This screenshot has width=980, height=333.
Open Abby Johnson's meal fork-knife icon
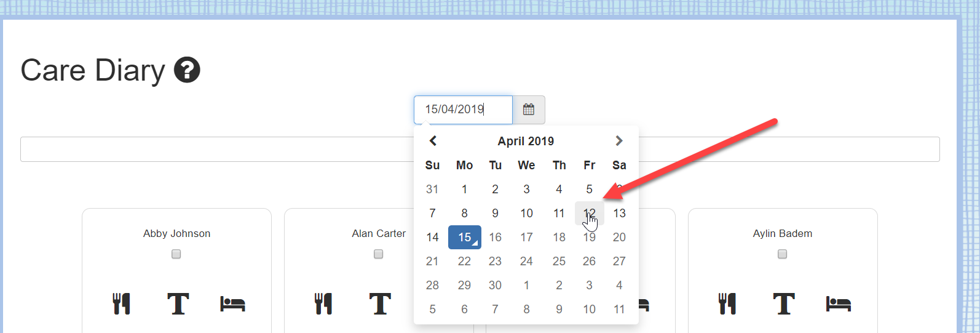[122, 303]
